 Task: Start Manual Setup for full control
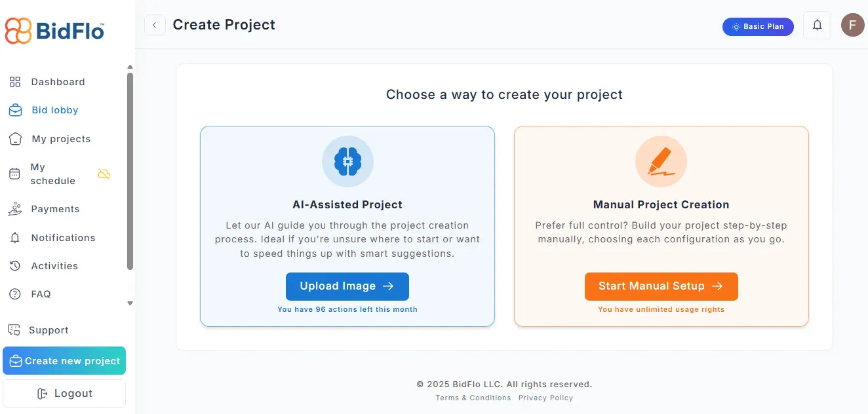(661, 286)
